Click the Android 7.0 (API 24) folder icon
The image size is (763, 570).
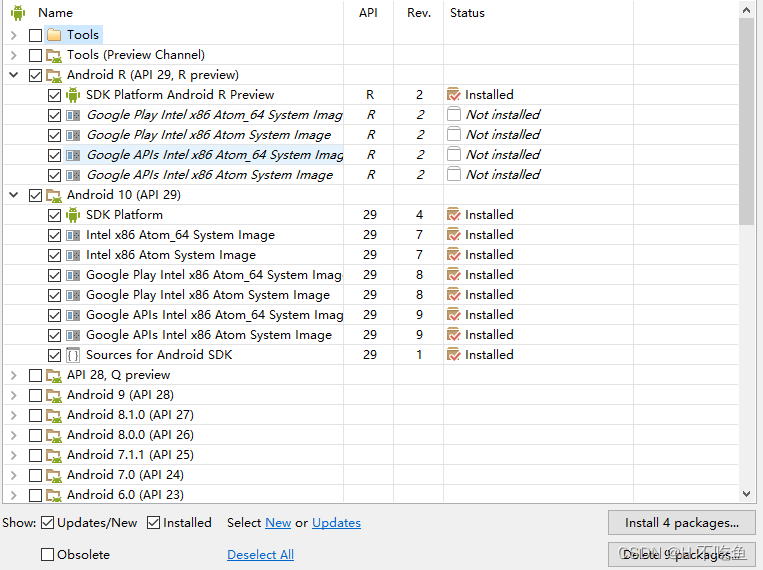(54, 475)
